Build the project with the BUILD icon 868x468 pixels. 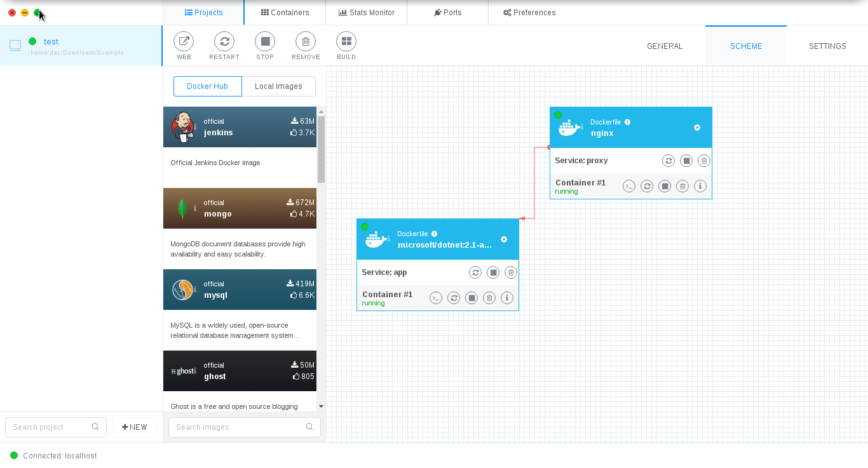(346, 42)
